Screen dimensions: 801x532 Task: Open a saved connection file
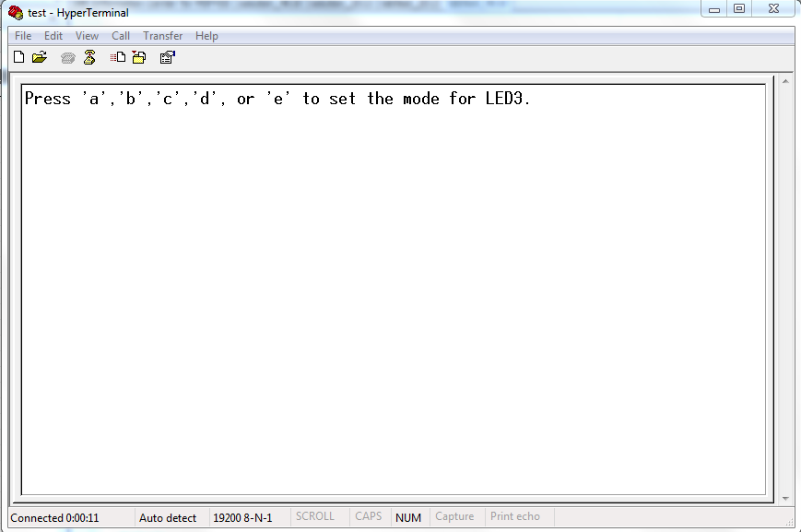39,56
